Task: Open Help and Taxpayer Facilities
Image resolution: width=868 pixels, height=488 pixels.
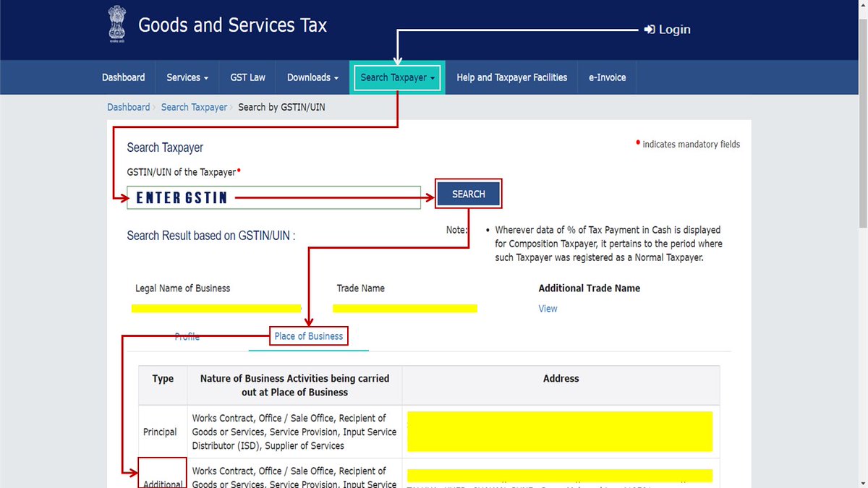Action: [x=512, y=77]
